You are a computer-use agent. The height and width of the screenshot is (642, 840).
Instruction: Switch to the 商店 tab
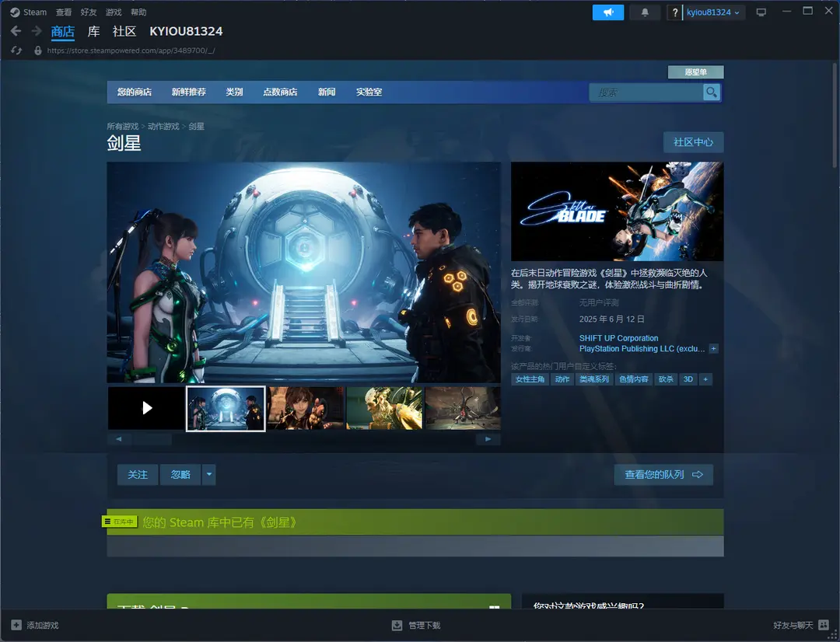63,32
